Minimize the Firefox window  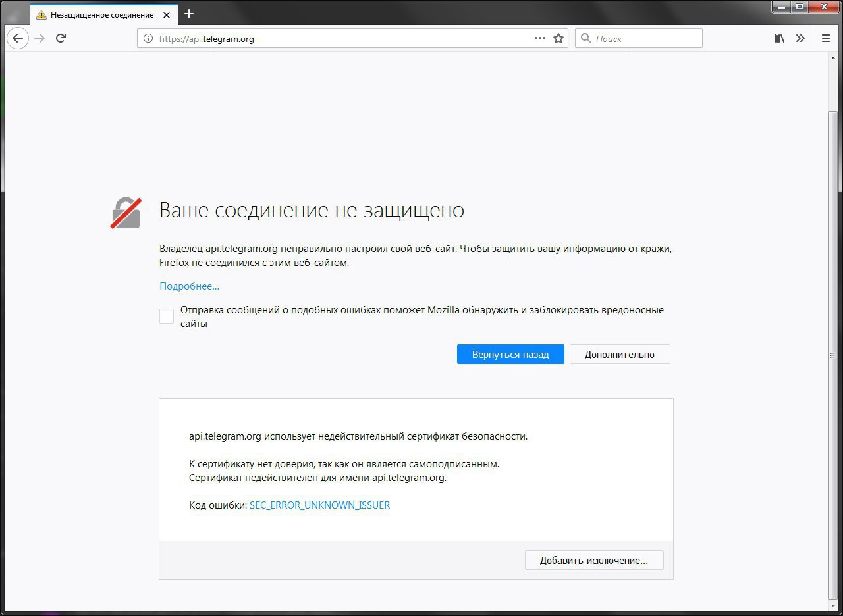(x=781, y=7)
